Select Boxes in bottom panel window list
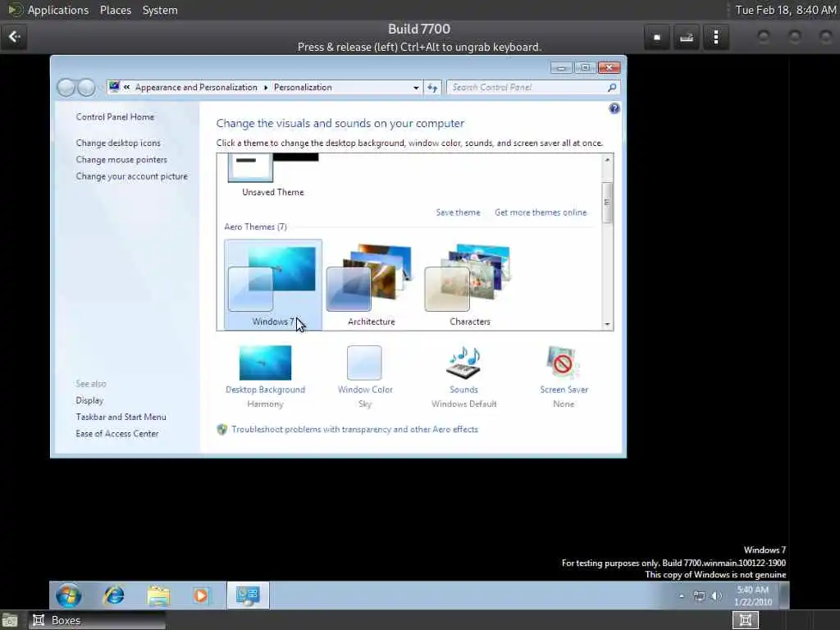Image resolution: width=840 pixels, height=630 pixels. tap(98, 620)
